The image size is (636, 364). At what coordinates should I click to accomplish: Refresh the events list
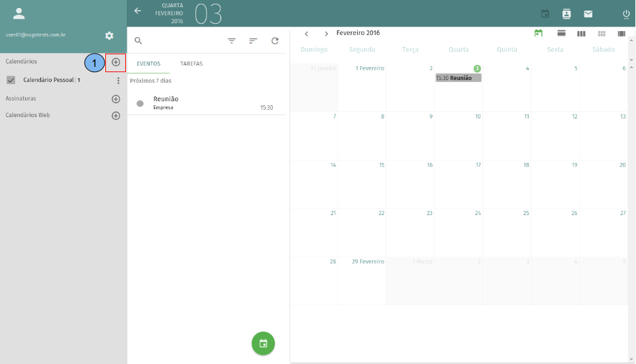click(x=275, y=41)
